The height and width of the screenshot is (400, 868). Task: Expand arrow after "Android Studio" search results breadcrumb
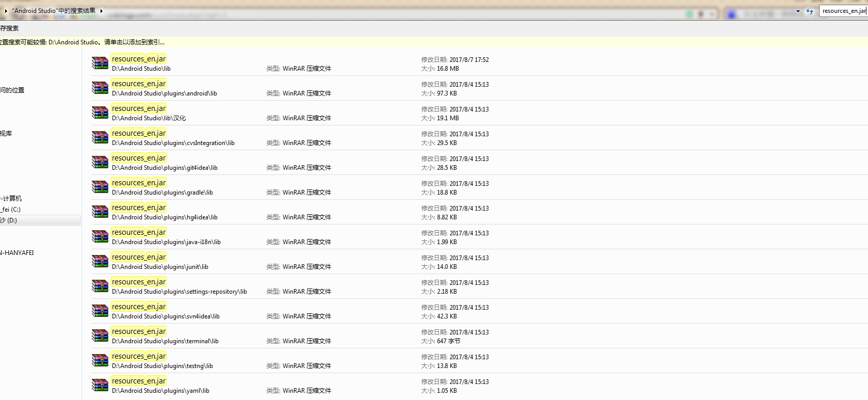click(102, 11)
